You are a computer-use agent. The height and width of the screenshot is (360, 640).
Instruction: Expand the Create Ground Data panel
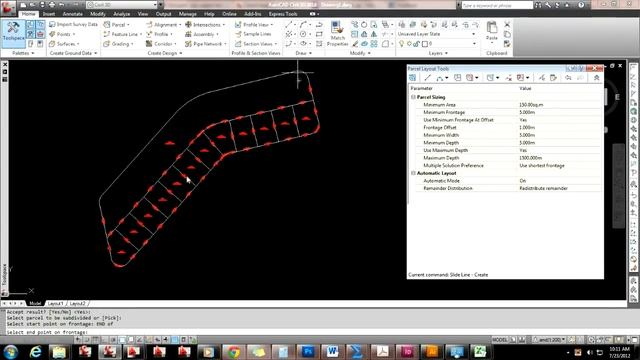(73, 53)
